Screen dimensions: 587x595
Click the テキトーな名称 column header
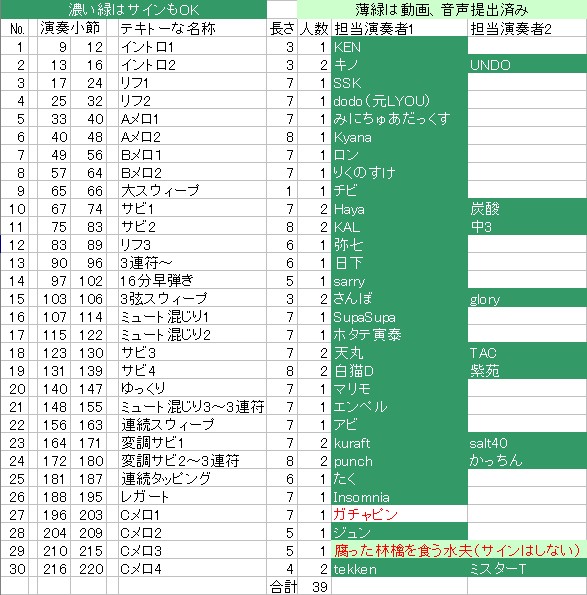click(192, 28)
